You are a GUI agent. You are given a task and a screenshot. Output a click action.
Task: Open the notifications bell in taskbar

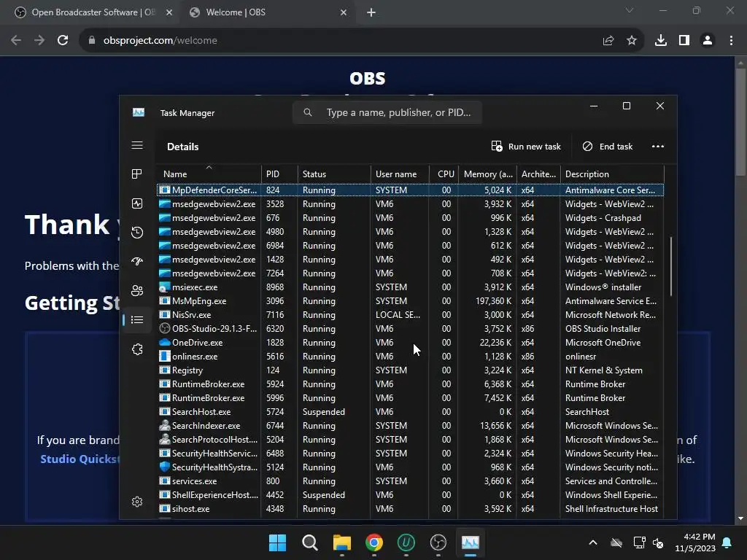point(727,542)
